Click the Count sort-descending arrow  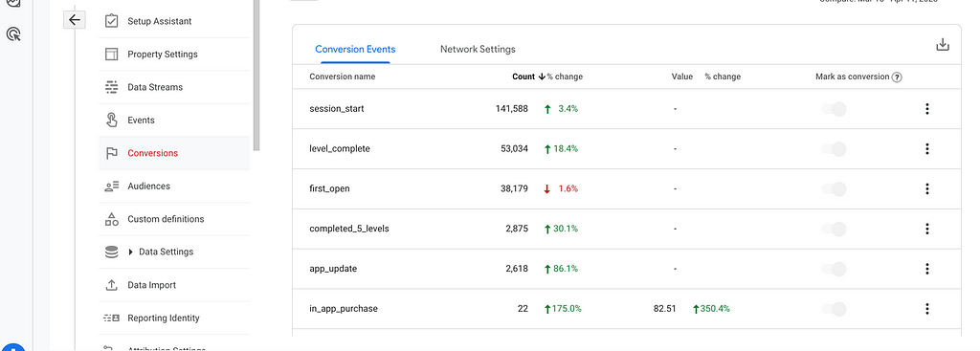coord(542,77)
